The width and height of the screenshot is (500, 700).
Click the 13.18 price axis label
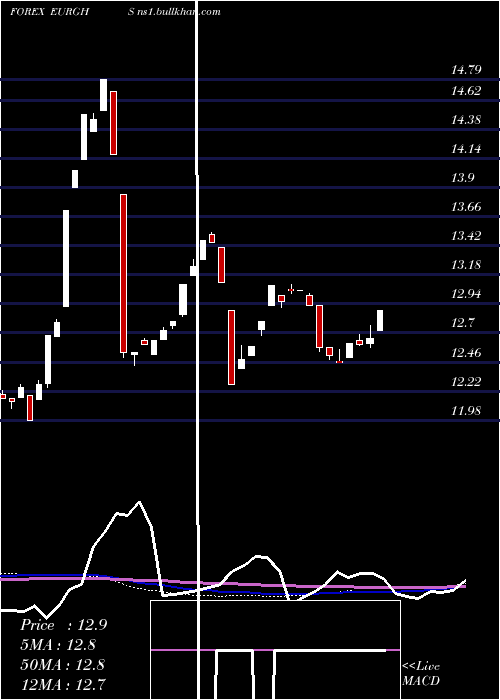coord(466,265)
